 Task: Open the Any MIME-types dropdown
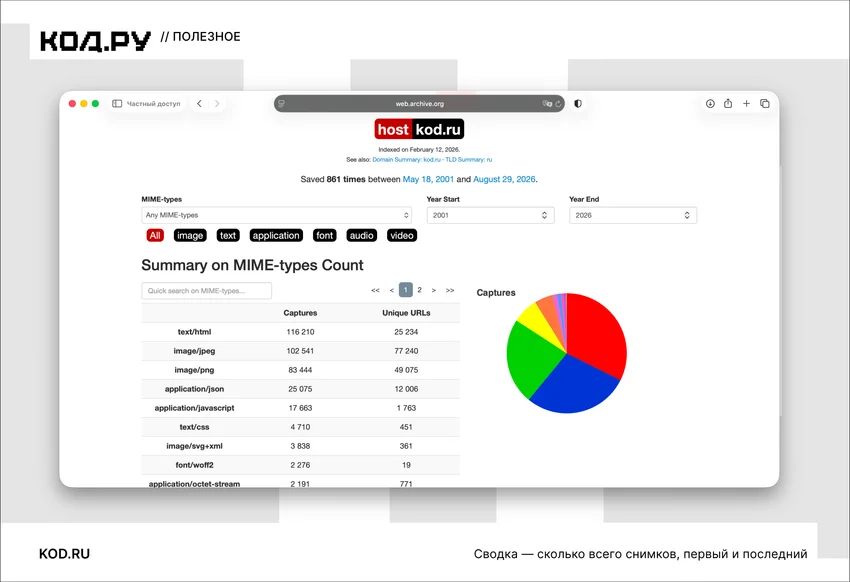(276, 215)
